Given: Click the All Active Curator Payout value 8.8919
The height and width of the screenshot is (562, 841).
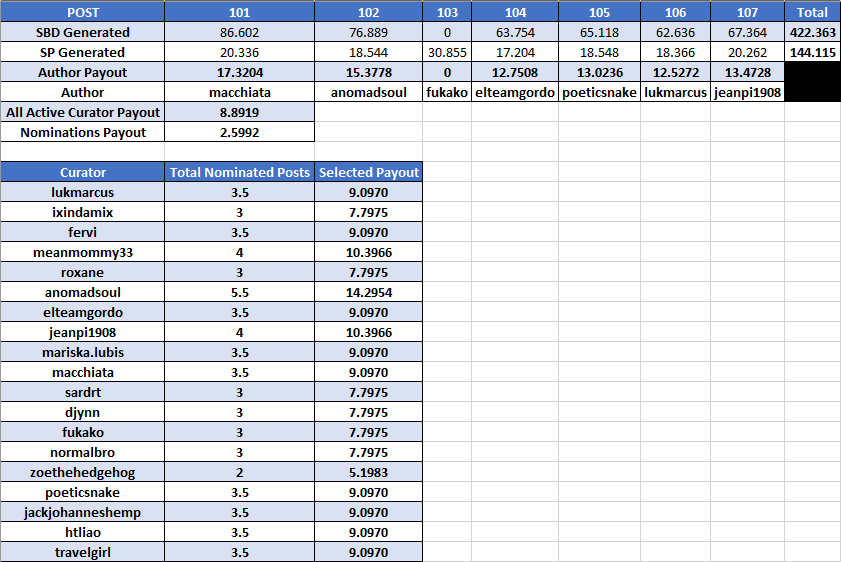Looking at the screenshot, I should coord(239,112).
